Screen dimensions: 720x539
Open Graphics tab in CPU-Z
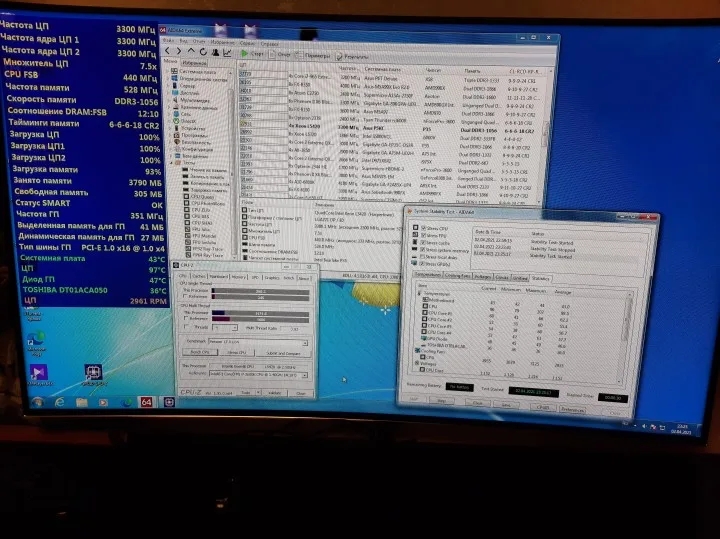(x=272, y=278)
